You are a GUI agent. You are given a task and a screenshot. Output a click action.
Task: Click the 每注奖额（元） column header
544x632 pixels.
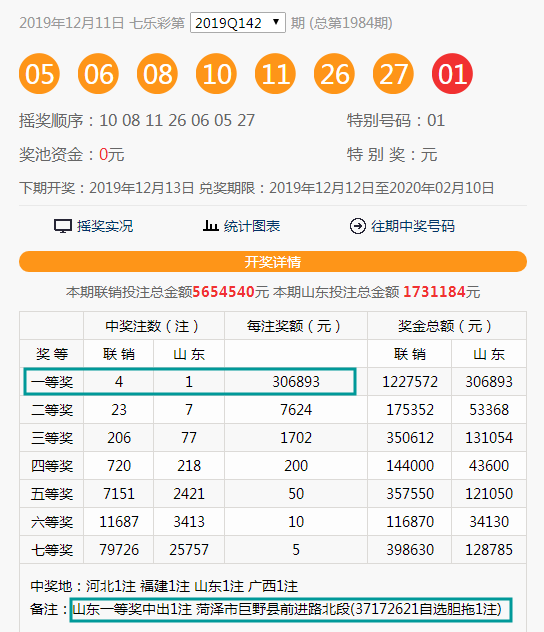click(x=295, y=326)
